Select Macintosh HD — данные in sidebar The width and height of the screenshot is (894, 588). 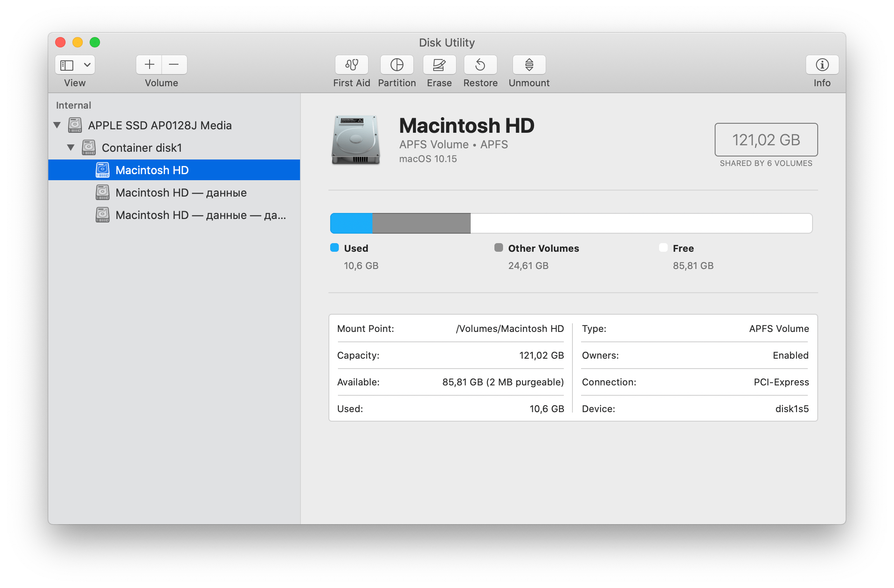[181, 192]
